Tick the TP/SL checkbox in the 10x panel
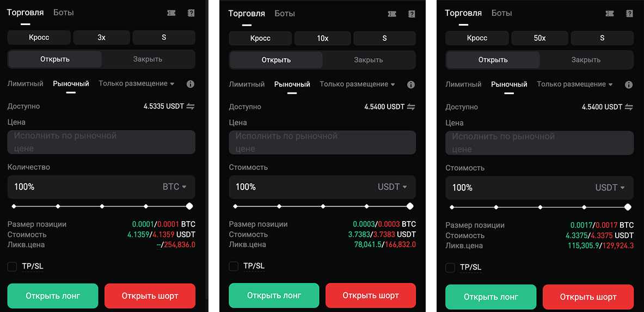 (x=234, y=266)
